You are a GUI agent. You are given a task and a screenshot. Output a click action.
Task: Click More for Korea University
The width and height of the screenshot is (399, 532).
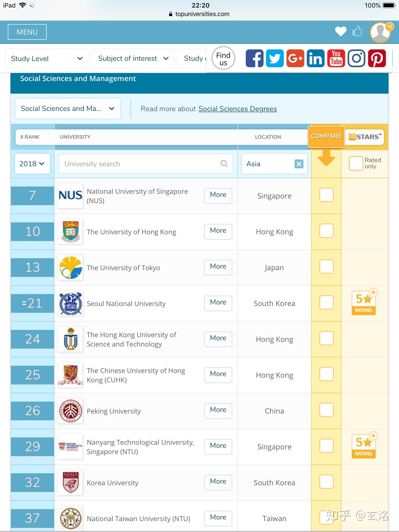(x=218, y=482)
